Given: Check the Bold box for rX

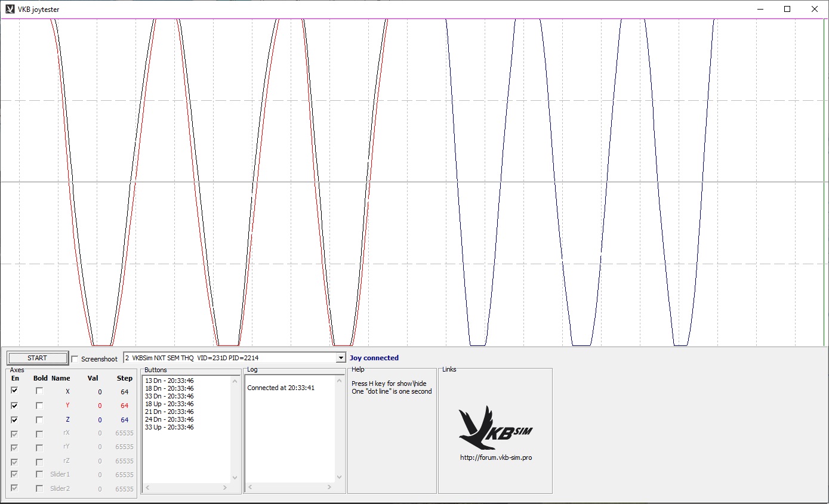Looking at the screenshot, I should point(39,434).
